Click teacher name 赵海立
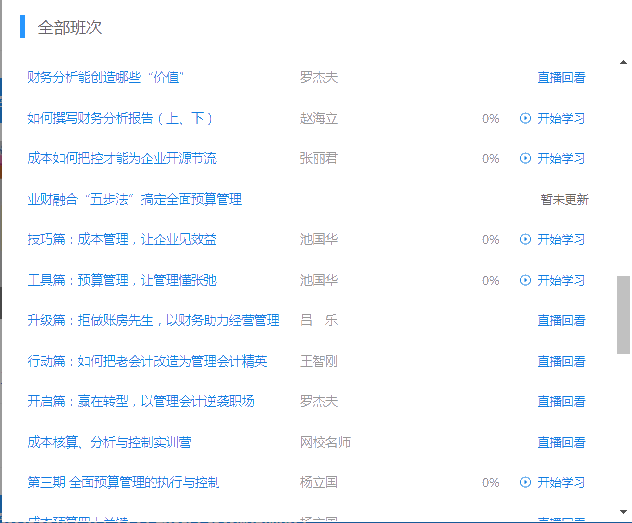Viewport: 632px width, 523px height. 318,118
